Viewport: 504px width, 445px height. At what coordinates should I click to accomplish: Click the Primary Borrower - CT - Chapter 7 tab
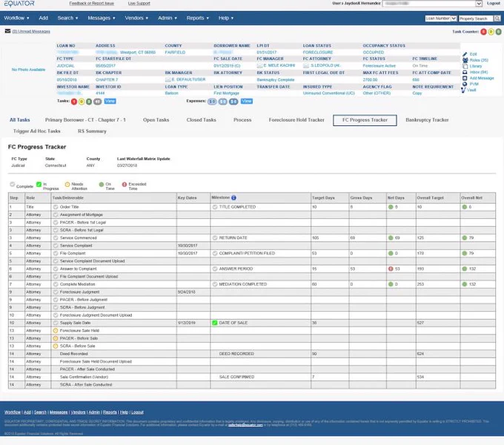click(85, 120)
